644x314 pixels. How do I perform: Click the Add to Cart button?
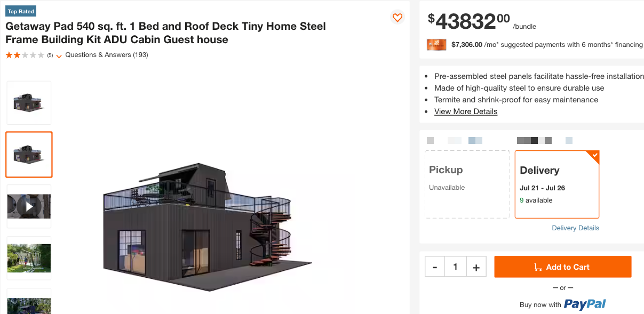pyautogui.click(x=562, y=267)
